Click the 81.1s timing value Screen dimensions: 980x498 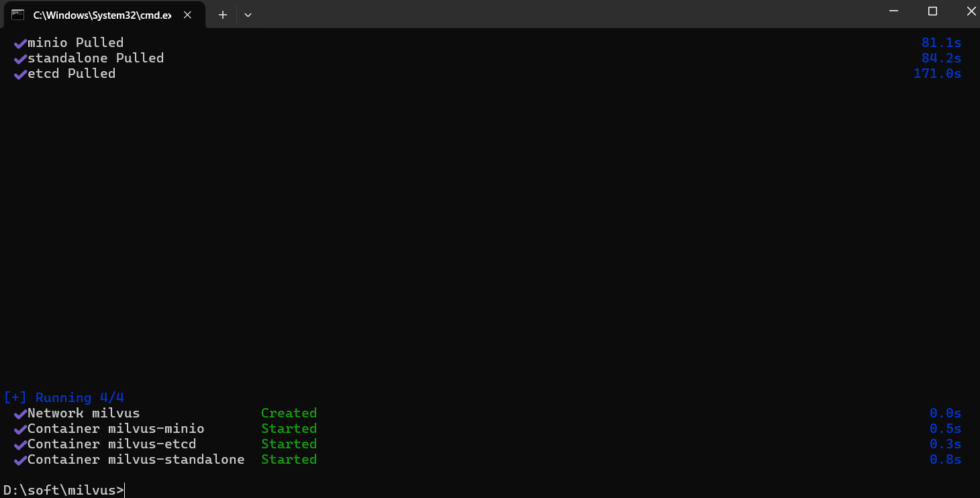[941, 43]
